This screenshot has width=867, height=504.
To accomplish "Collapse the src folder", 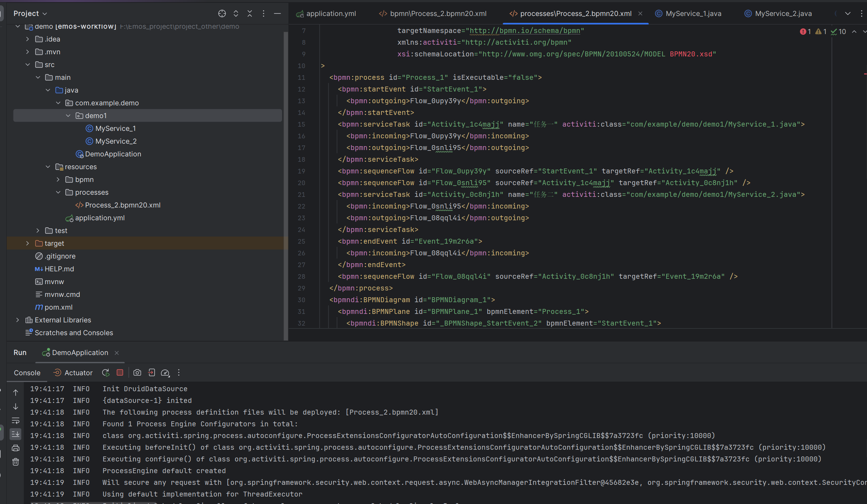I will (x=28, y=65).
